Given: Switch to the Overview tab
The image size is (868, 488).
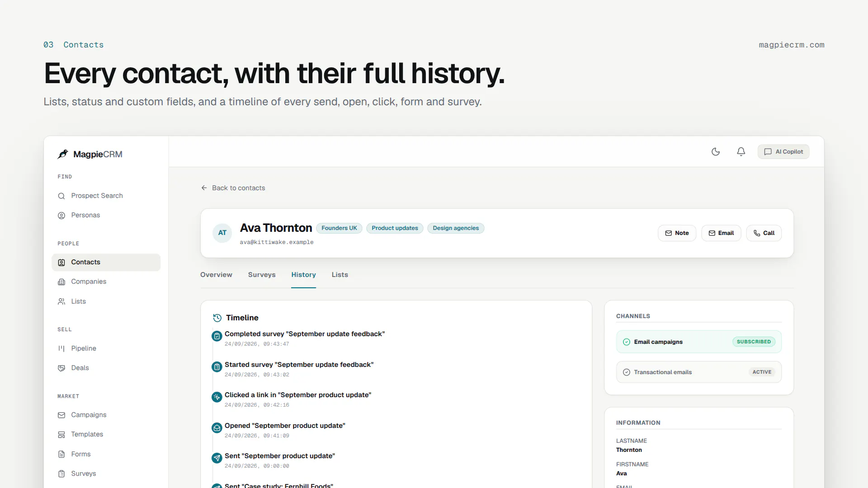Looking at the screenshot, I should [x=216, y=275].
